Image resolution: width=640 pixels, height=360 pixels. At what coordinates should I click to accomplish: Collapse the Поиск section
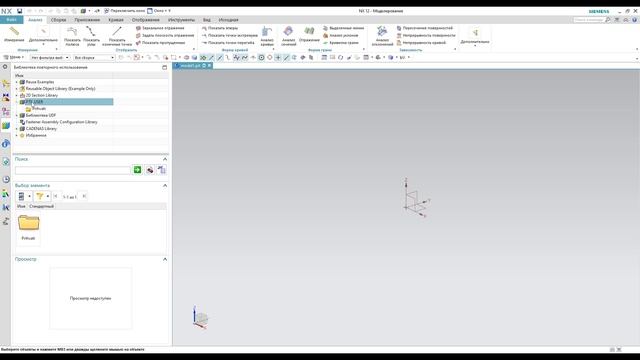[165, 159]
